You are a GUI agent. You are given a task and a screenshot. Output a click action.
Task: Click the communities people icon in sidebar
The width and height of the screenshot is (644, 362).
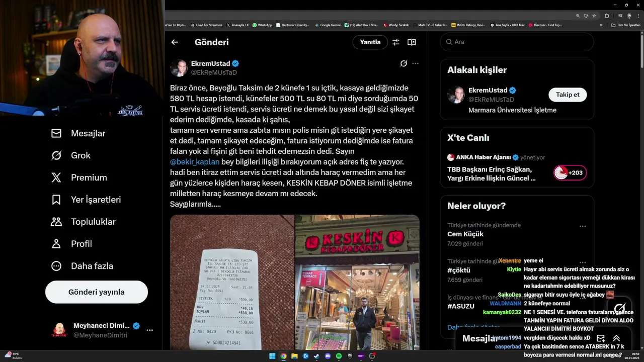pos(56,222)
